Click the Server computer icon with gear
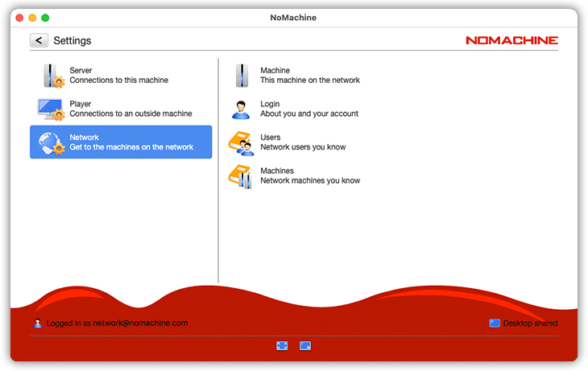Screen dimensions: 588x371 tap(52, 76)
